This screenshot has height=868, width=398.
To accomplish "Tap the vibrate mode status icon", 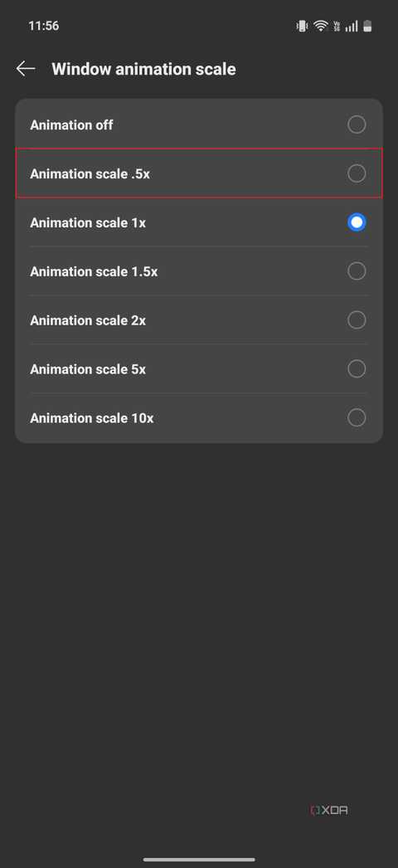I will 302,26.
